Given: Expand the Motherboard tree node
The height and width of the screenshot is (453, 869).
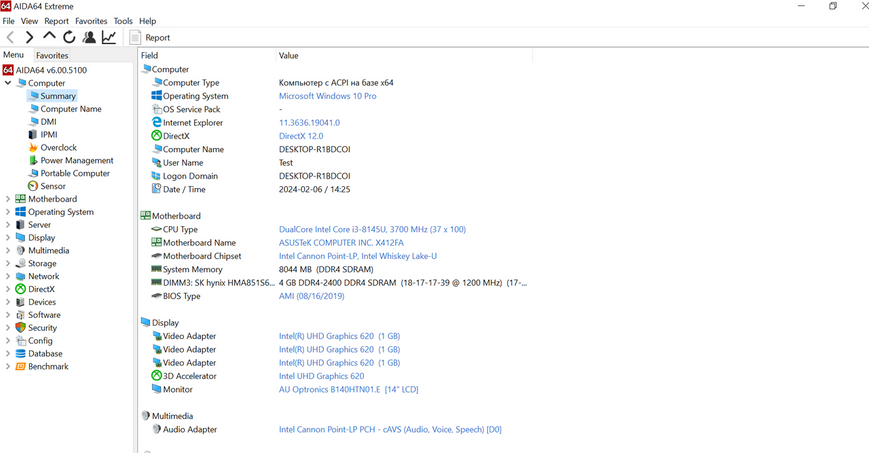Looking at the screenshot, I should click(x=8, y=199).
